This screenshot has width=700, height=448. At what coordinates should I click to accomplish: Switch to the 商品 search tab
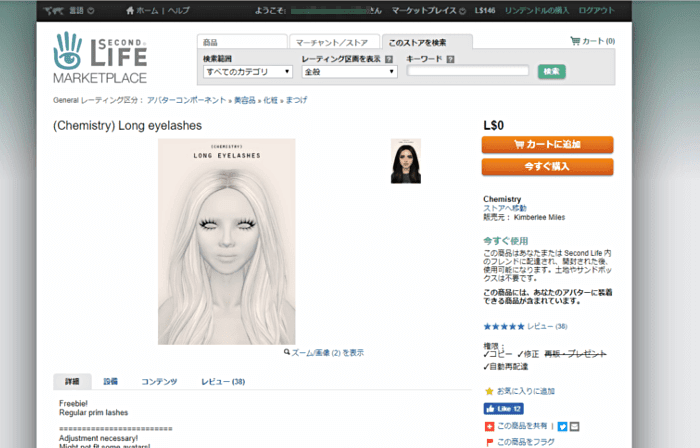coord(242,42)
